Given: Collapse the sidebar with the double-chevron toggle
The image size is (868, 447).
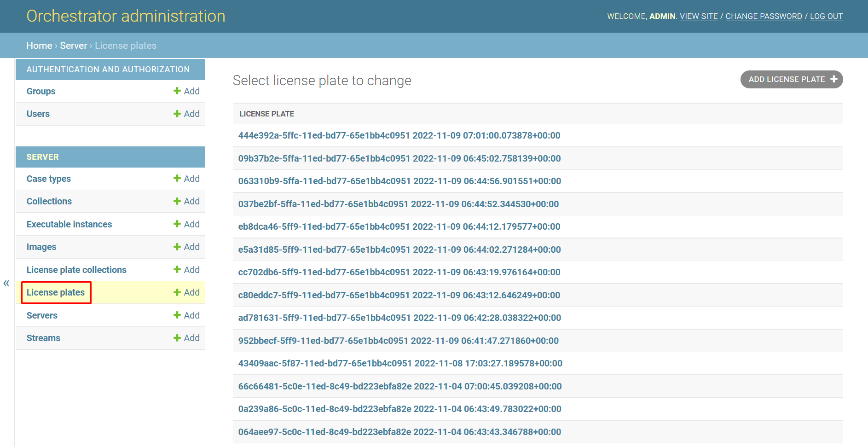Looking at the screenshot, I should [6, 283].
